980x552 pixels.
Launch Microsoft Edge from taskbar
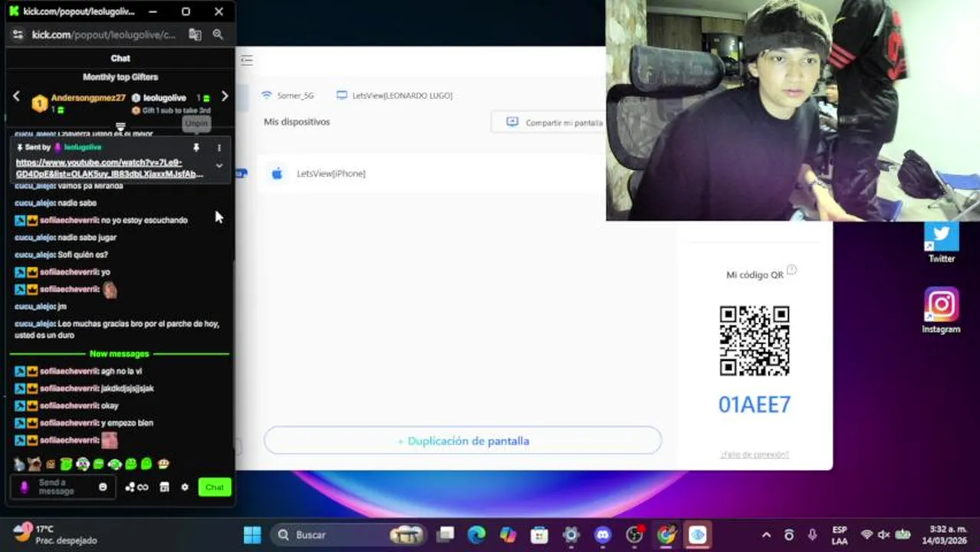click(477, 534)
